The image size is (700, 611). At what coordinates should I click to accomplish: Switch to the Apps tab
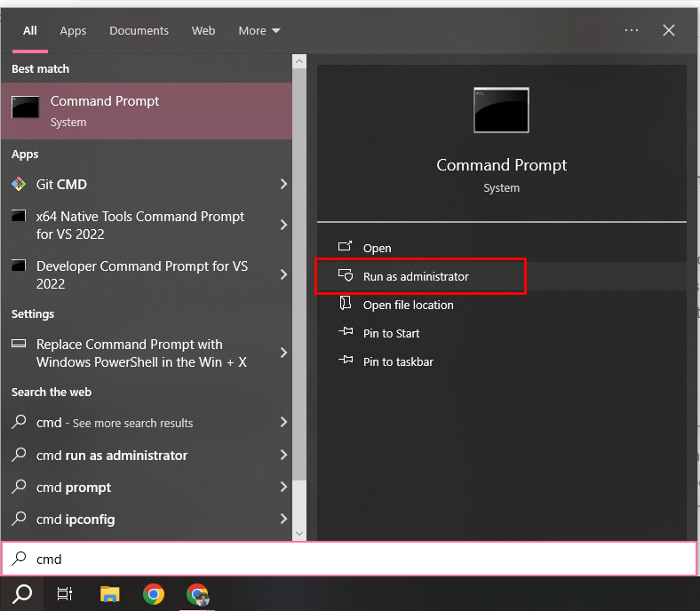coord(73,31)
